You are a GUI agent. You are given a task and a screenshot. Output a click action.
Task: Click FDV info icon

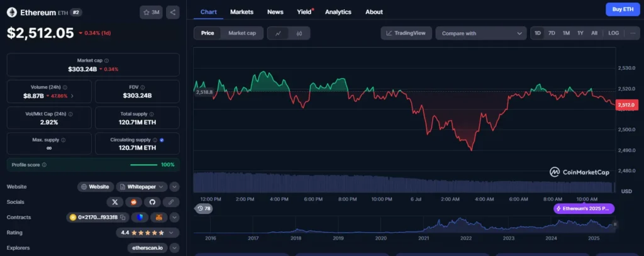(142, 87)
